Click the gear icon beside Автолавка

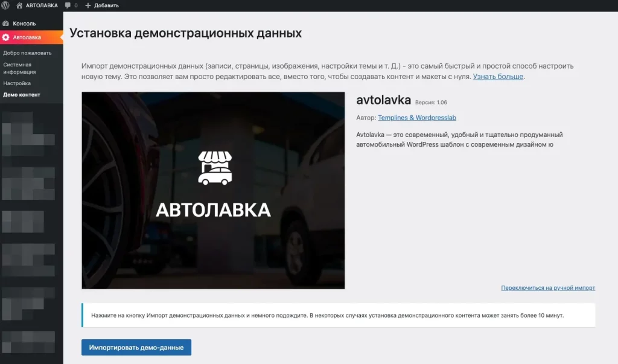tap(5, 37)
